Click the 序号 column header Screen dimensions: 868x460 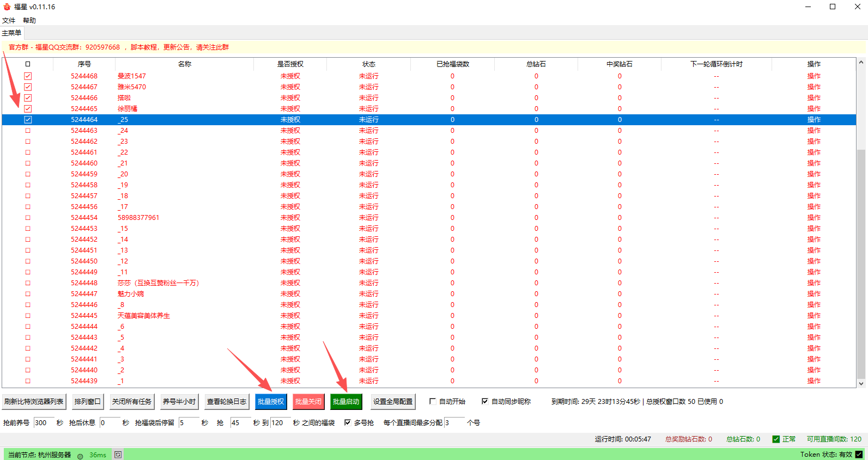pyautogui.click(x=84, y=64)
